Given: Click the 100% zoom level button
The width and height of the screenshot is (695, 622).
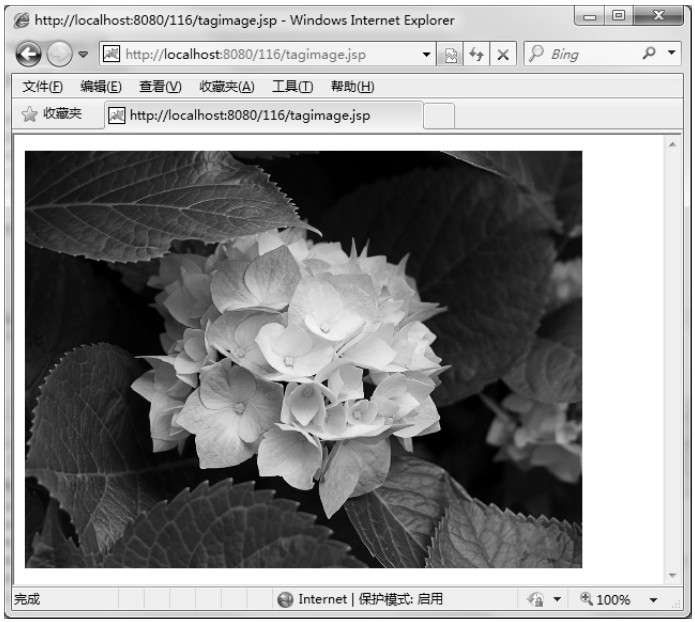Looking at the screenshot, I should click(x=605, y=600).
